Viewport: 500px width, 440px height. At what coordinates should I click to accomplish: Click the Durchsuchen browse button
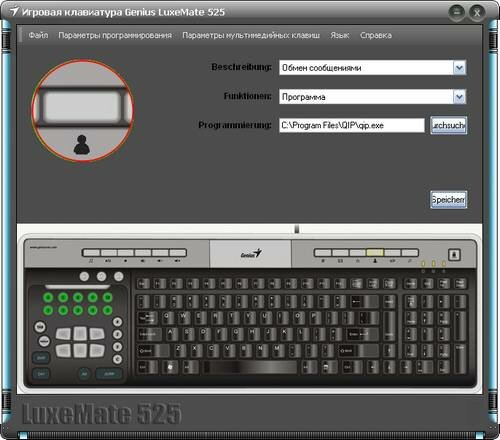pyautogui.click(x=448, y=125)
